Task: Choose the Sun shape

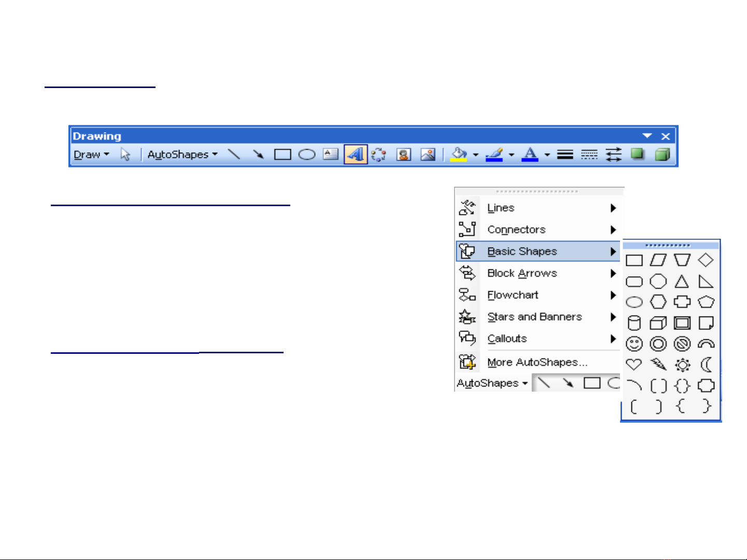Action: pyautogui.click(x=682, y=365)
